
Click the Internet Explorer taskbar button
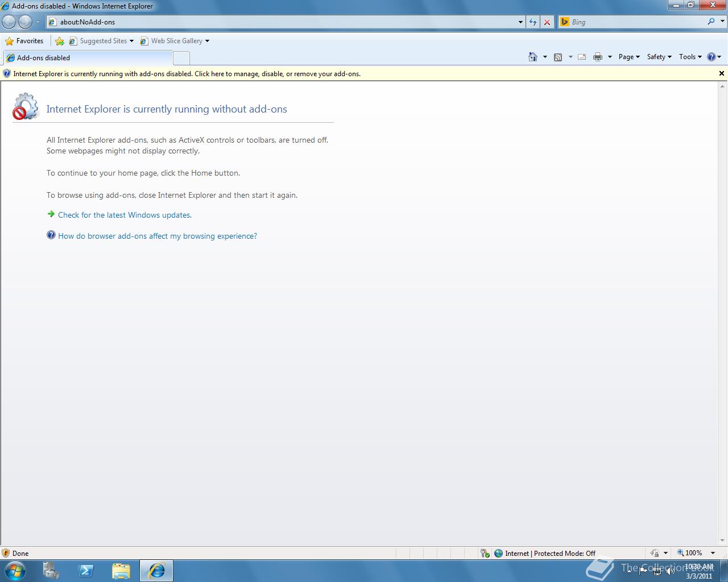pos(156,571)
